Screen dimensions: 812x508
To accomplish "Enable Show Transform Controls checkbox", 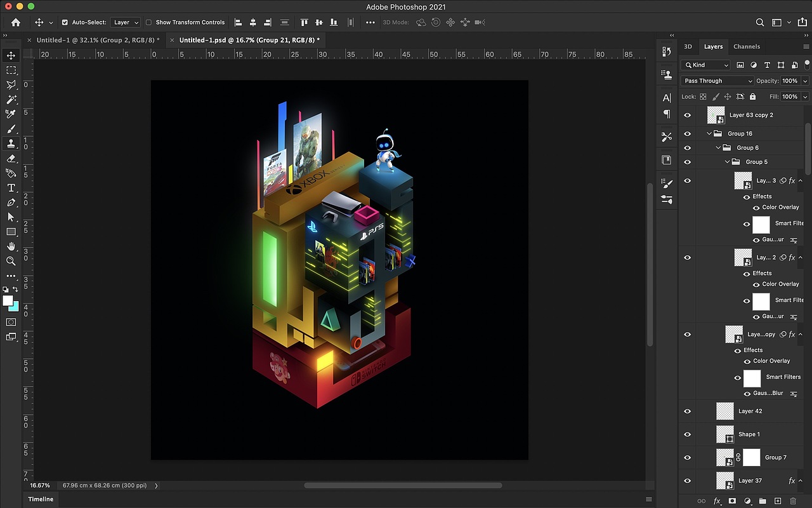I will (x=148, y=22).
